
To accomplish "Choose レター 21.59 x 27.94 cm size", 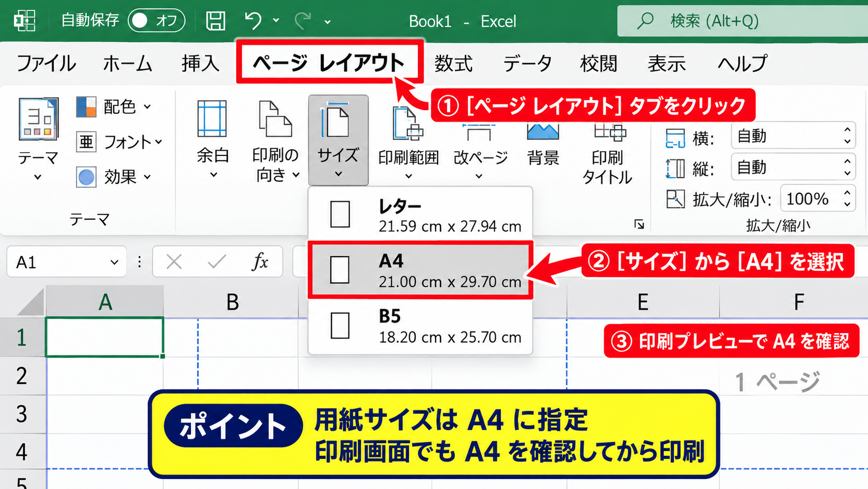I will click(x=421, y=215).
